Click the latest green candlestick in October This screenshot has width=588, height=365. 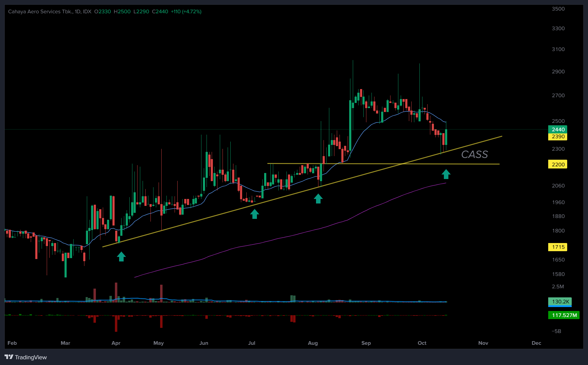point(446,137)
